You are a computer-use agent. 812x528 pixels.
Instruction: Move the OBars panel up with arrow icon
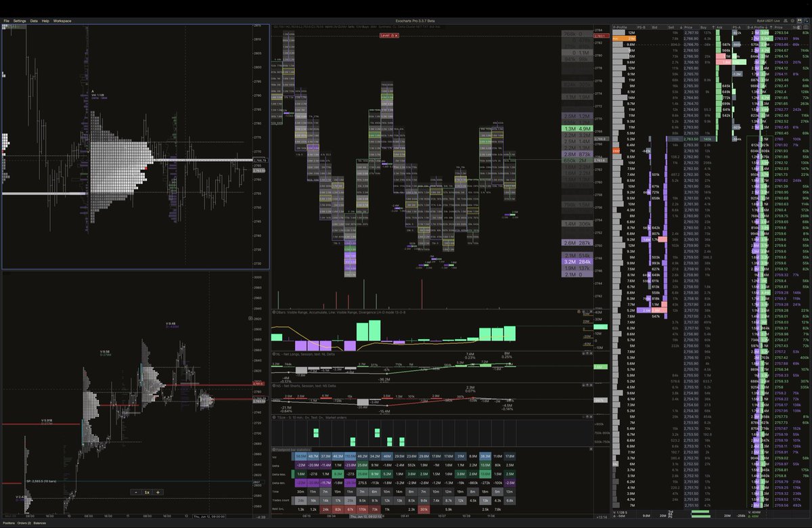583,311
